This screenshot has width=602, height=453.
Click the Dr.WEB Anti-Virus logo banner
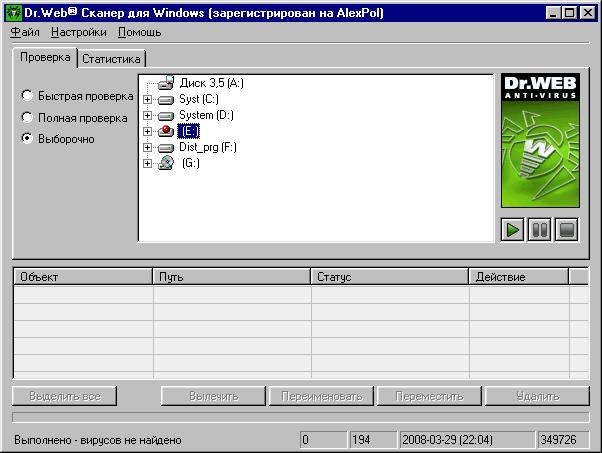[x=540, y=141]
